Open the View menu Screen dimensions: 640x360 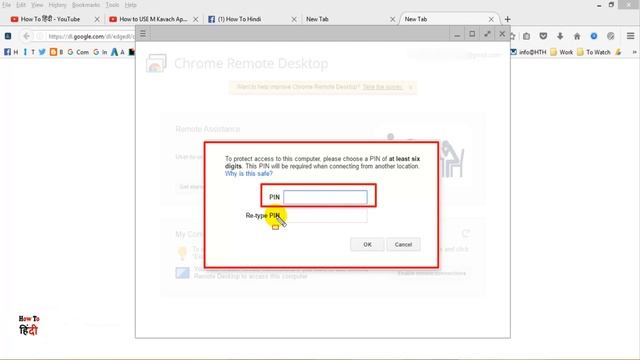(x=37, y=5)
